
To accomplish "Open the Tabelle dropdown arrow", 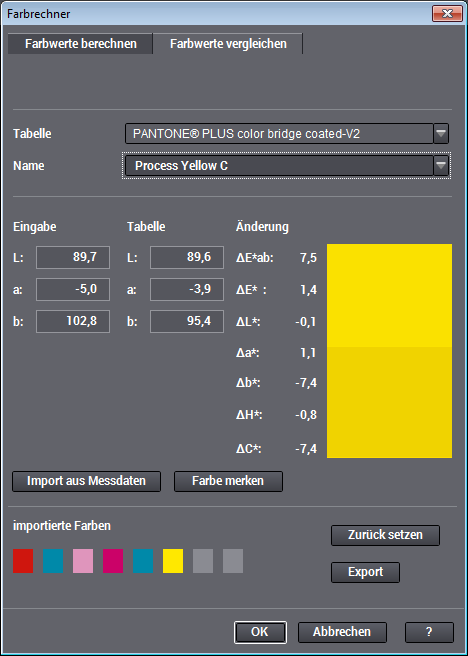I will pos(441,134).
